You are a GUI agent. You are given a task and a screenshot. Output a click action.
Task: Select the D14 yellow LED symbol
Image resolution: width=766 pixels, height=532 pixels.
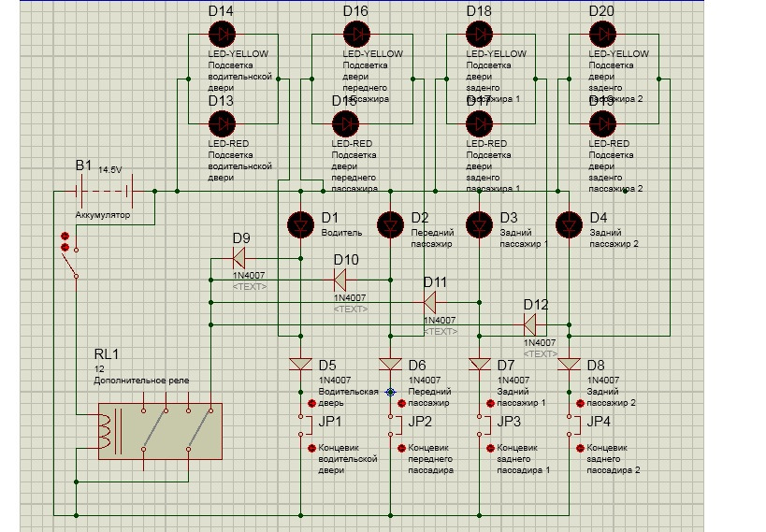coord(223,35)
